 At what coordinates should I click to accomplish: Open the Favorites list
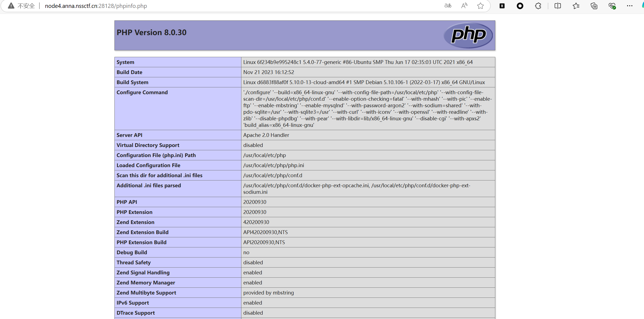[x=576, y=6]
